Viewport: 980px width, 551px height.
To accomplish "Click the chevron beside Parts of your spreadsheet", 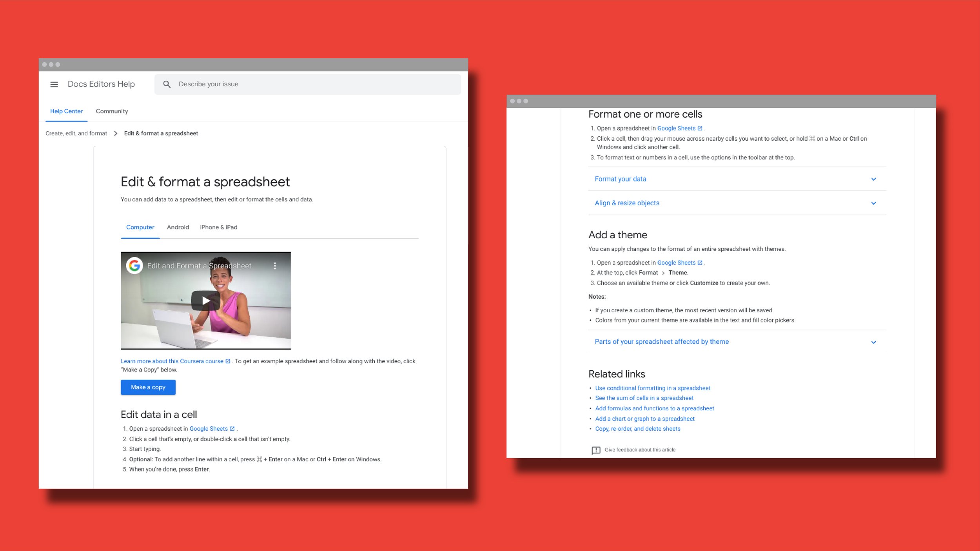I will coord(873,342).
